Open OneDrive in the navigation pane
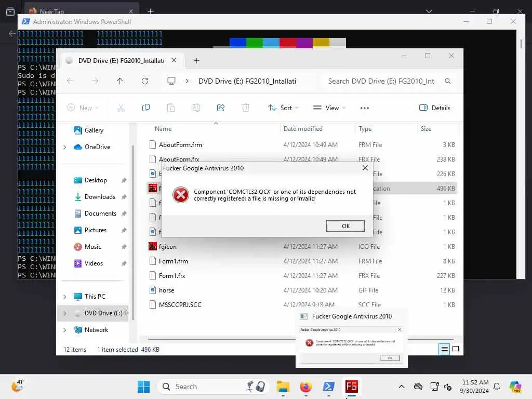 click(x=97, y=147)
